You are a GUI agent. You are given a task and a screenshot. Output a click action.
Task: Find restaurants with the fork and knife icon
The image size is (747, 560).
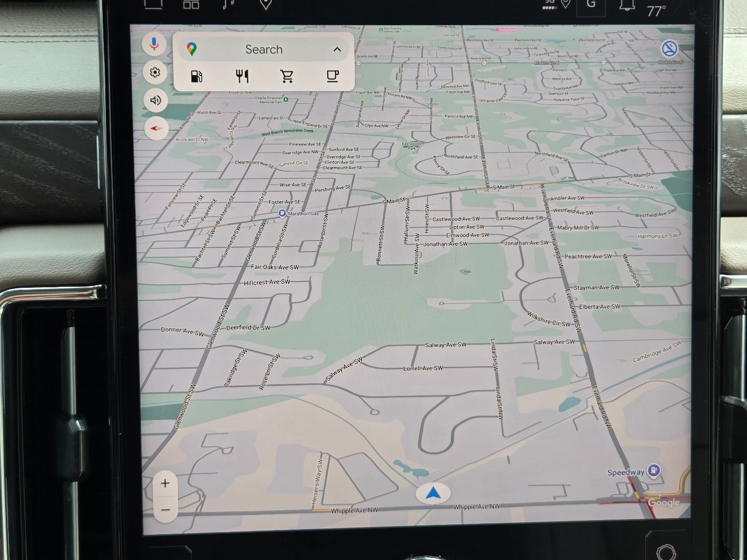[242, 77]
